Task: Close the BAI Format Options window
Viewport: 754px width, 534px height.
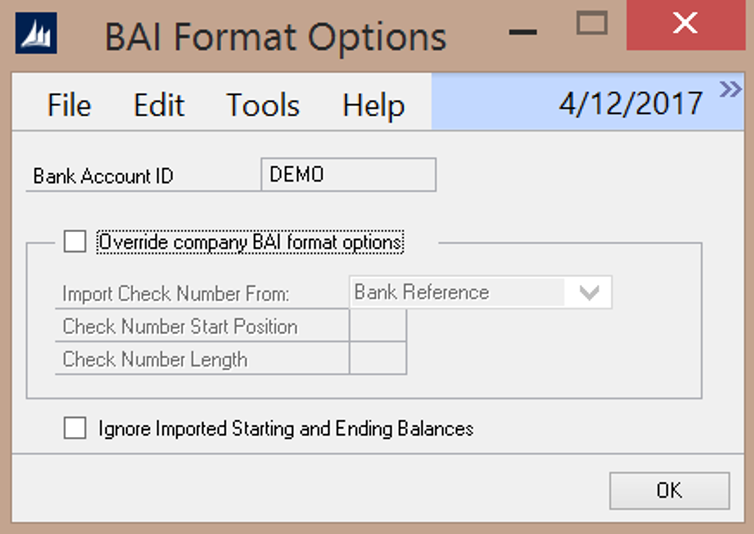Action: [684, 24]
